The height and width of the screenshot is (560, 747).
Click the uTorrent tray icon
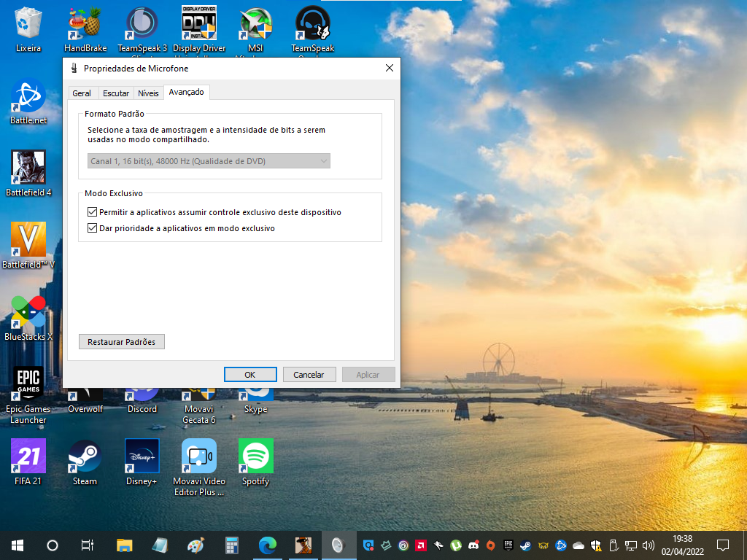pos(456,545)
